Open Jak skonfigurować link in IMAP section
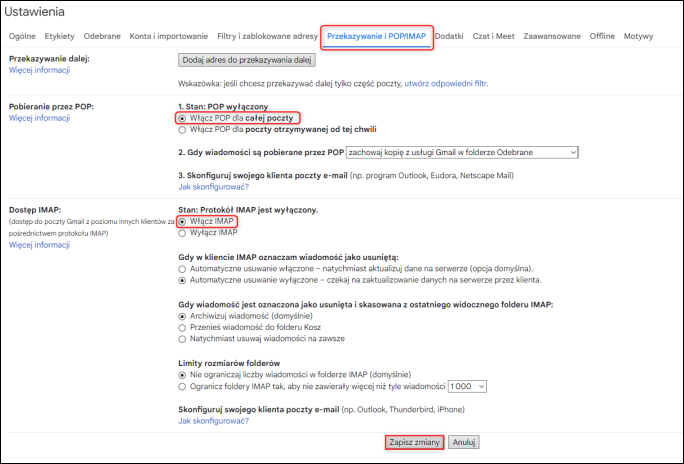684x464 pixels. pyautogui.click(x=213, y=421)
